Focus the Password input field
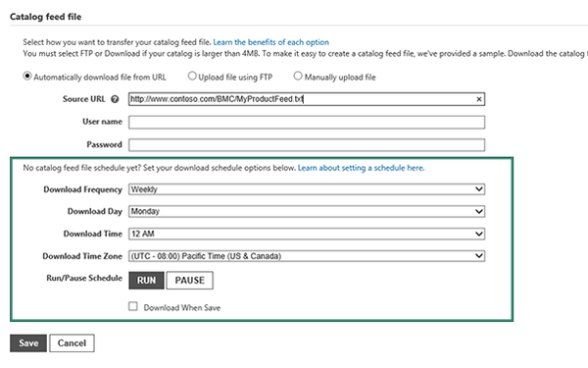 pos(307,145)
